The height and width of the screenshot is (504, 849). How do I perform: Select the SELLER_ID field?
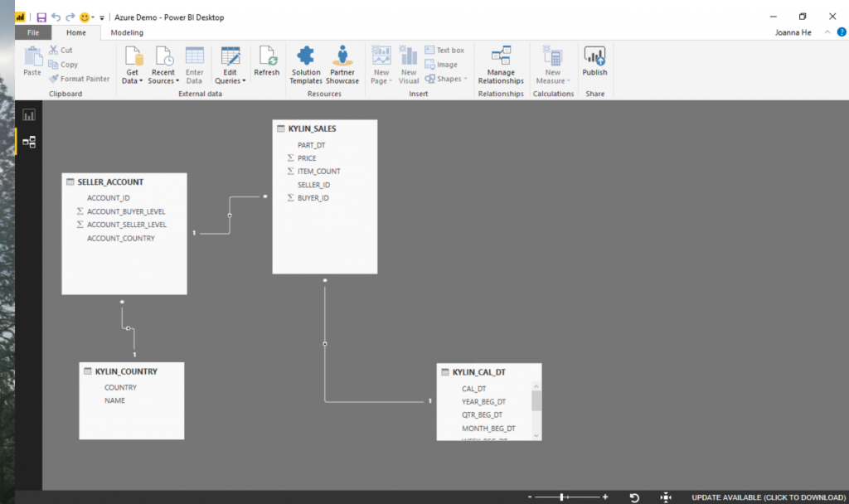[313, 185]
